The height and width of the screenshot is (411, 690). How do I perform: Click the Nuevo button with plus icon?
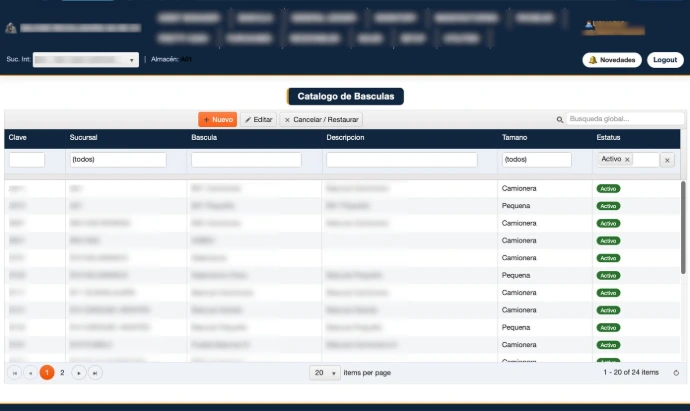pos(217,119)
